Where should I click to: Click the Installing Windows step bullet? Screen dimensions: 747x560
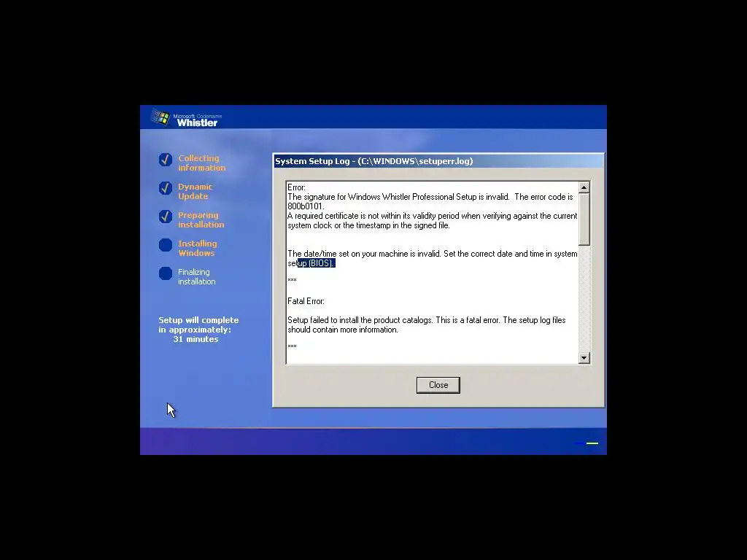pyautogui.click(x=166, y=245)
